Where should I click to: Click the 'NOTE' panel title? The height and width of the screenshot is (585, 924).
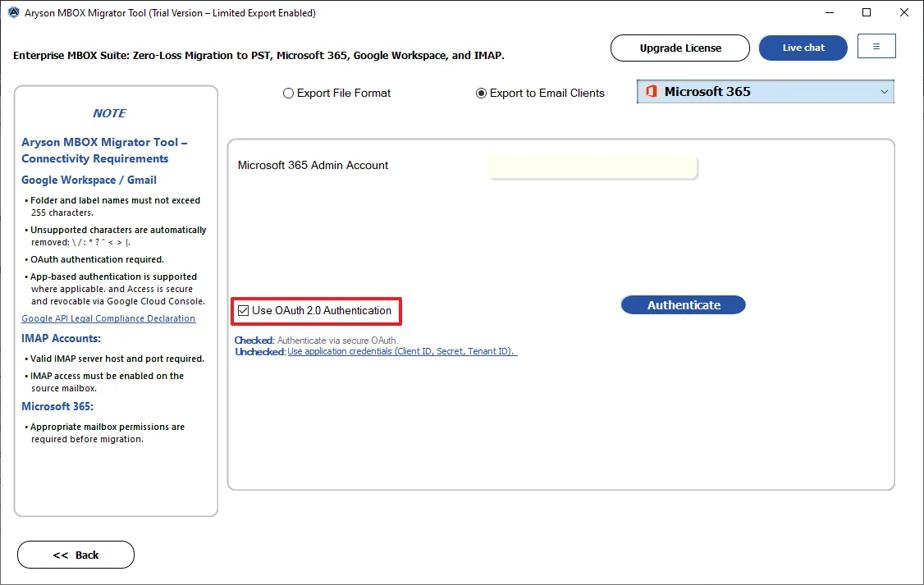[x=110, y=113]
